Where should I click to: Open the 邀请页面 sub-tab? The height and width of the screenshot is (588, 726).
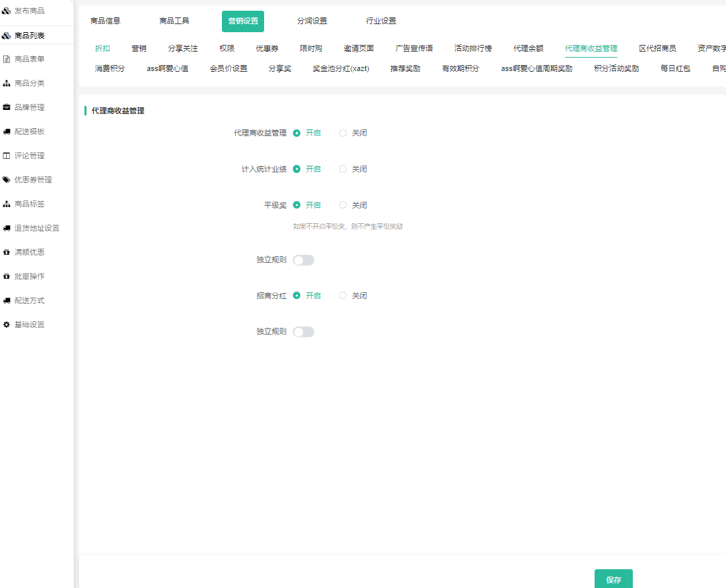click(x=359, y=48)
